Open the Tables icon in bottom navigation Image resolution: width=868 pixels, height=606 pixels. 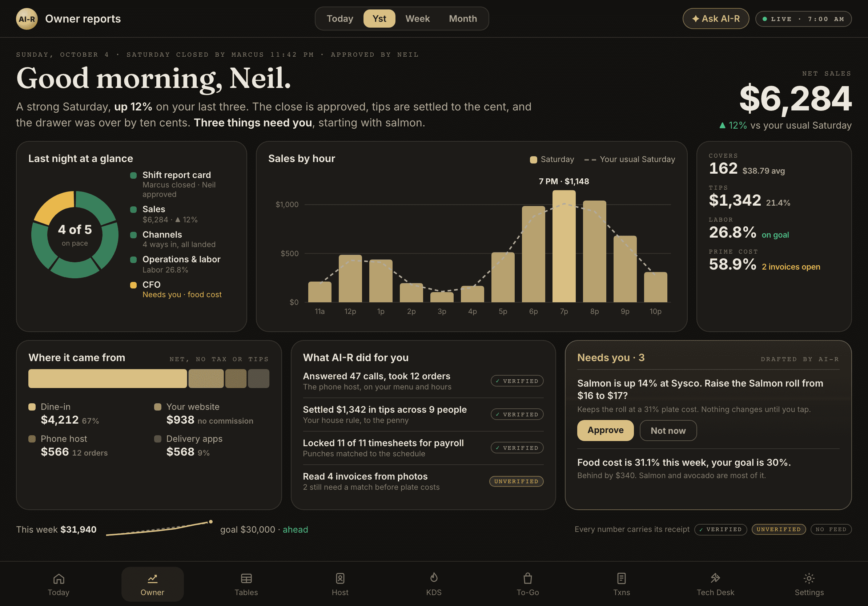[x=246, y=578]
